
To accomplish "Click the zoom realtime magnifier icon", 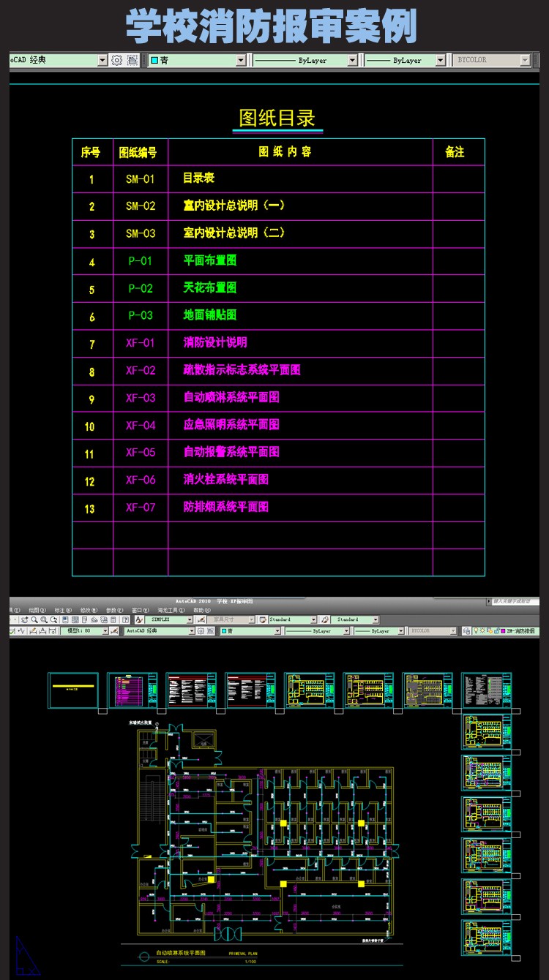I will point(34,619).
